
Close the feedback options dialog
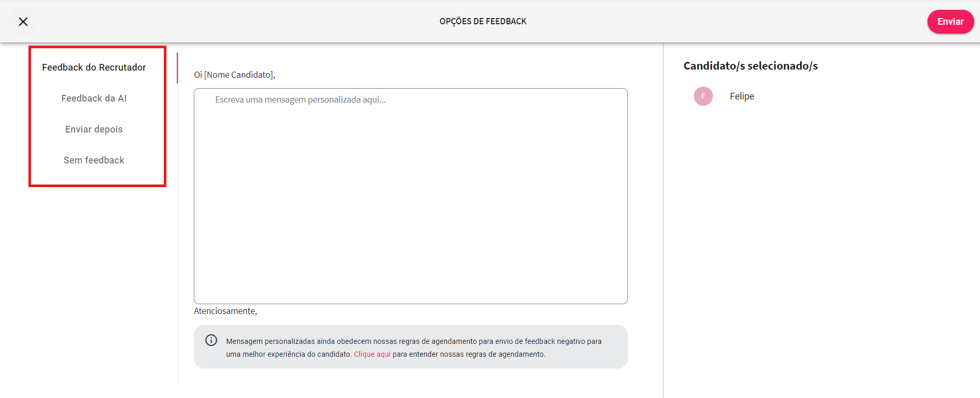23,22
